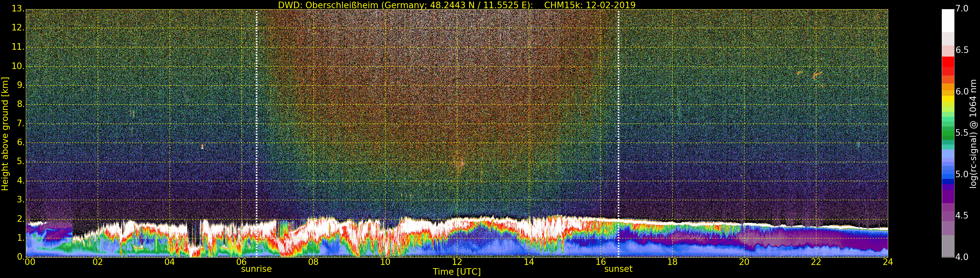Click the orange cloud streak near 22 UTC
Viewport: 980px width, 278px height.
pyautogui.click(x=817, y=74)
